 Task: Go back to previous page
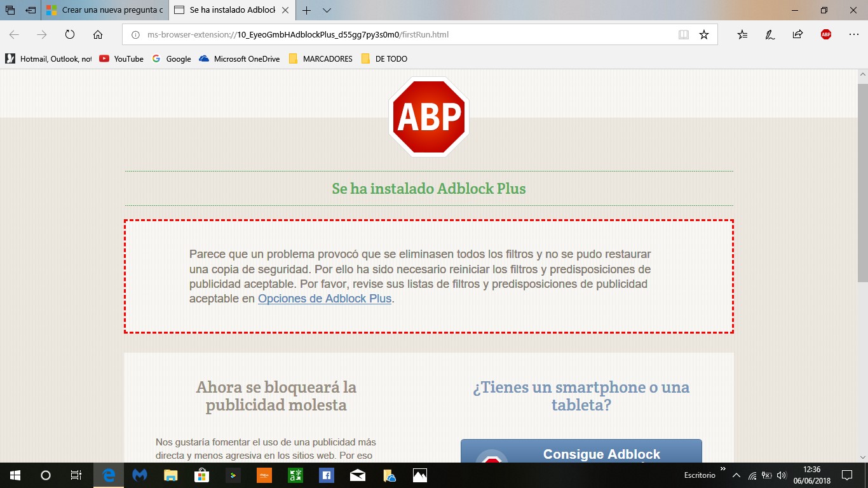14,35
